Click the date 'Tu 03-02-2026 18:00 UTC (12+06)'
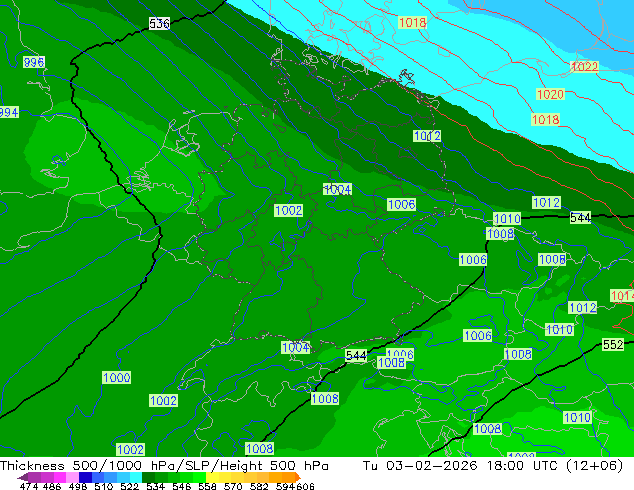The image size is (634, 490). pos(493,466)
